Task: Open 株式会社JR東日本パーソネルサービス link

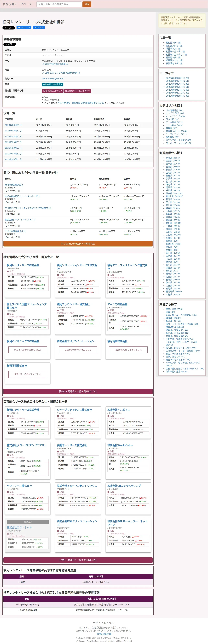Action: (x=22, y=197)
